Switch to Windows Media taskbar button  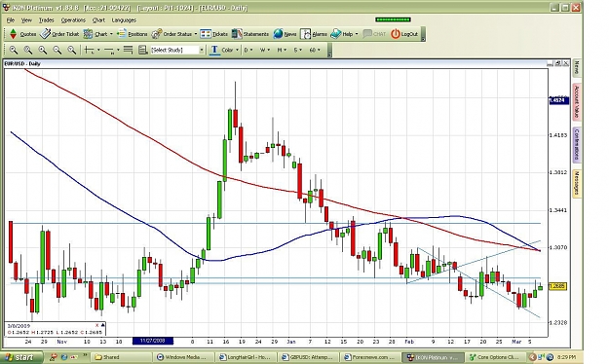184,357
